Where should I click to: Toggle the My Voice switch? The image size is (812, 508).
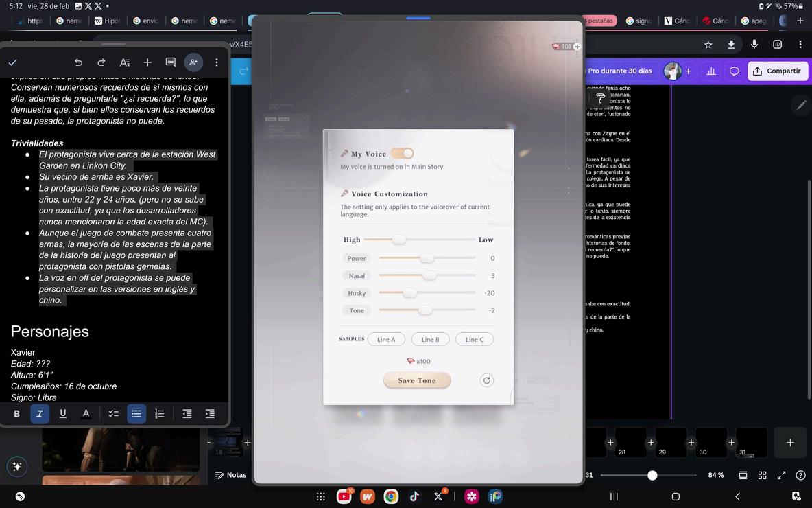(x=403, y=154)
